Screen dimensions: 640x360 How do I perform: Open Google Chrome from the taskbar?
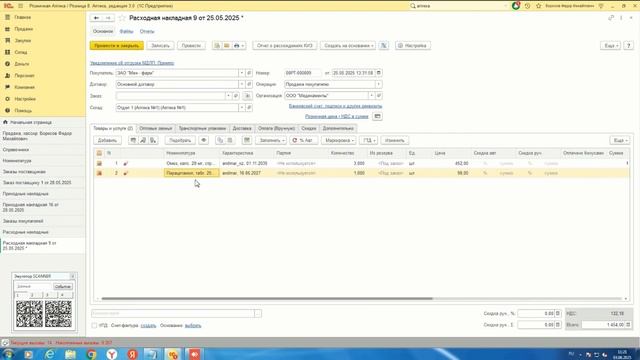(91, 354)
